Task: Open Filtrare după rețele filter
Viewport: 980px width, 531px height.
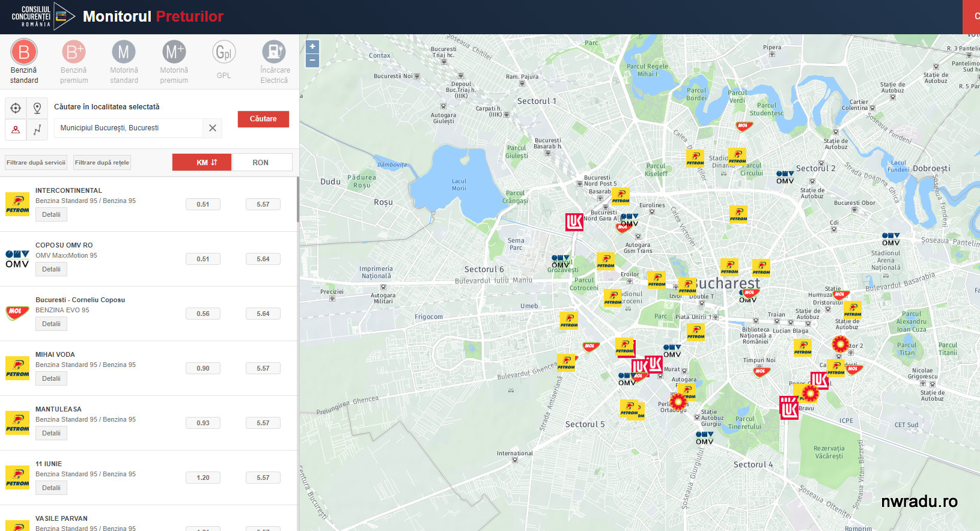Action: pos(102,163)
